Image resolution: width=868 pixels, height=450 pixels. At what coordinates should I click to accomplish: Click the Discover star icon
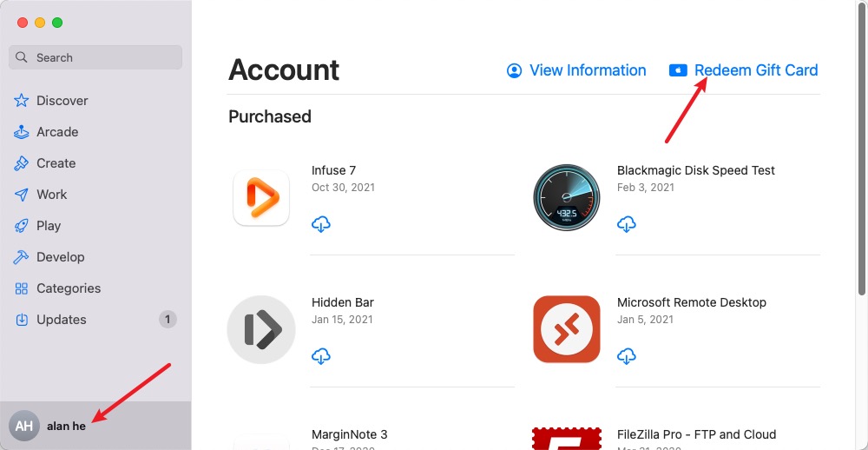pyautogui.click(x=22, y=101)
